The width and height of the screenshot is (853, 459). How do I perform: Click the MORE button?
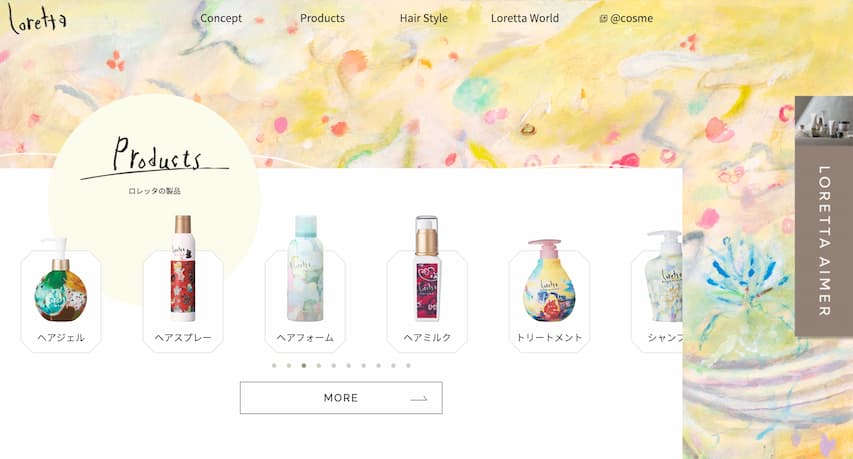341,398
